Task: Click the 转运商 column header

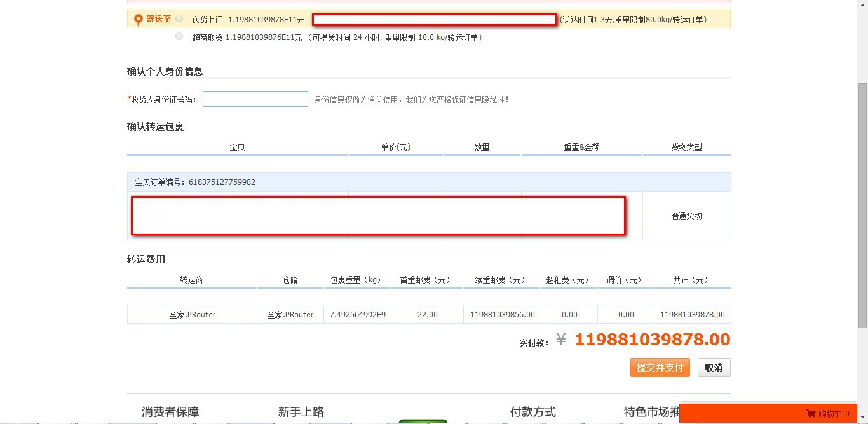Action: [x=191, y=280]
